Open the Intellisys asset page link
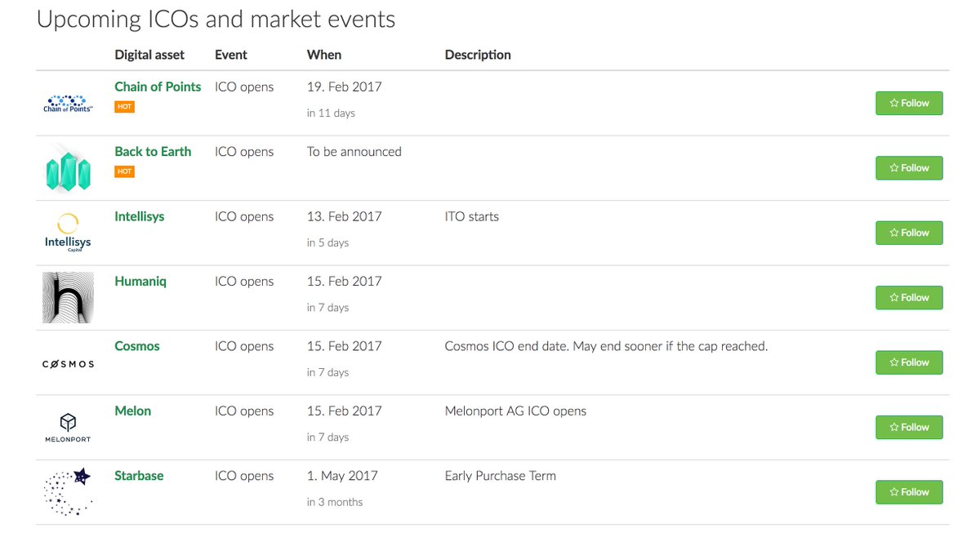 point(140,216)
